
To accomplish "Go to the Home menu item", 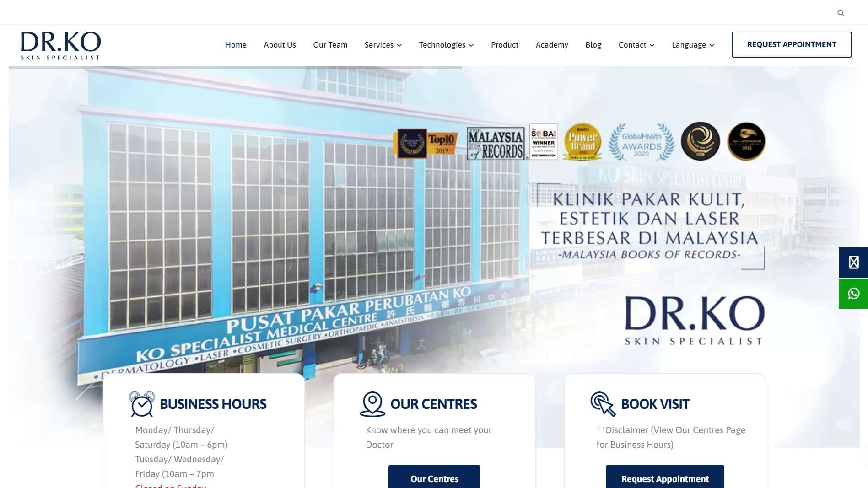I will 236,45.
